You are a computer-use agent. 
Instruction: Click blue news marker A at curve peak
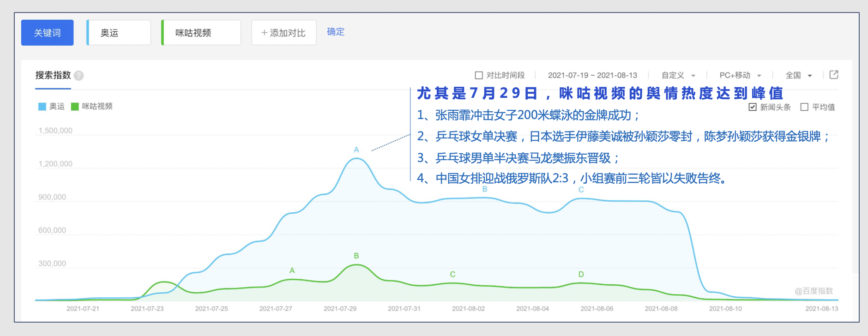[x=356, y=150]
